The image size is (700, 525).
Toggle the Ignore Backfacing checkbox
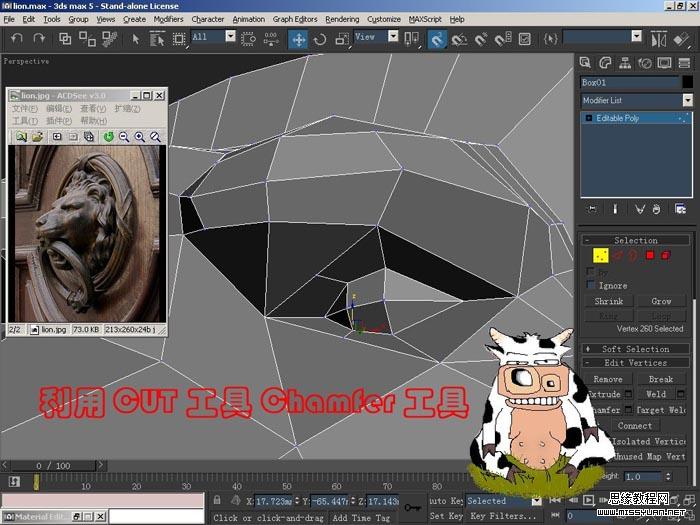tap(591, 285)
